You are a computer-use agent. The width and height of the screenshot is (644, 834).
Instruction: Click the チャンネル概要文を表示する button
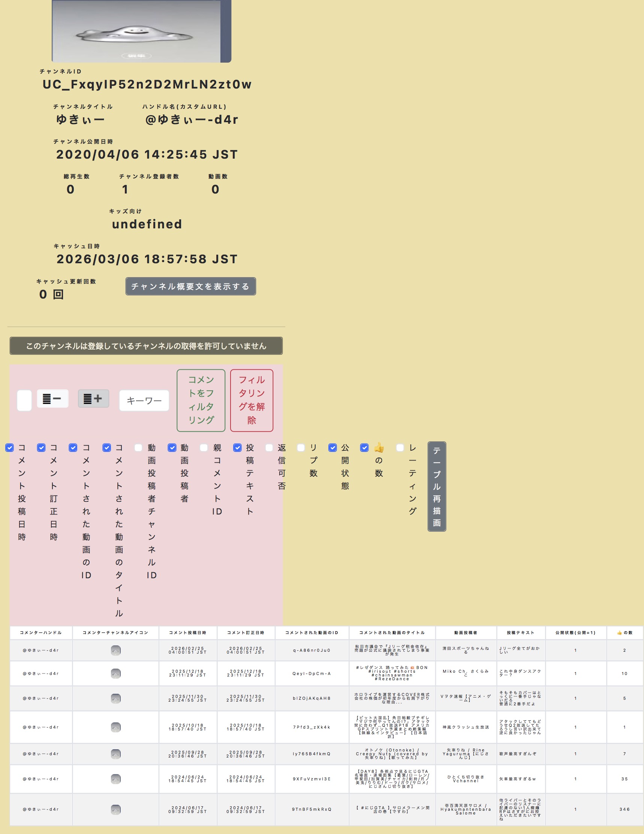click(190, 286)
